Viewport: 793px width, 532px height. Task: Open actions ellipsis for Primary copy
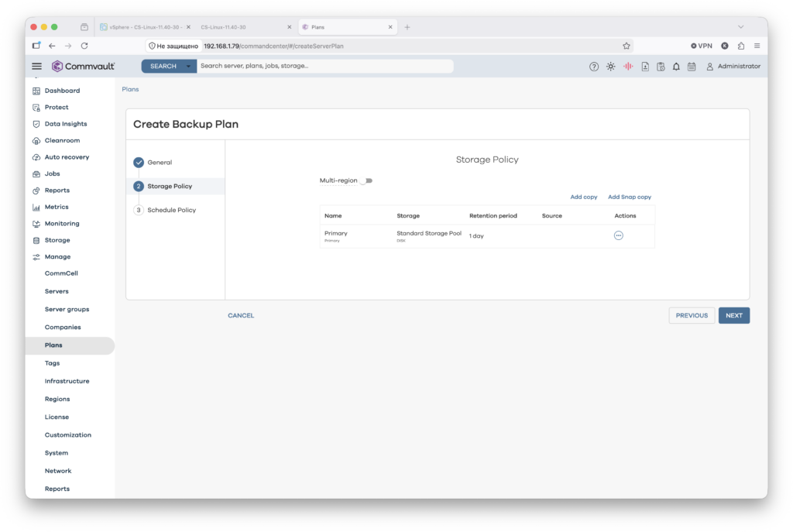[x=619, y=235]
